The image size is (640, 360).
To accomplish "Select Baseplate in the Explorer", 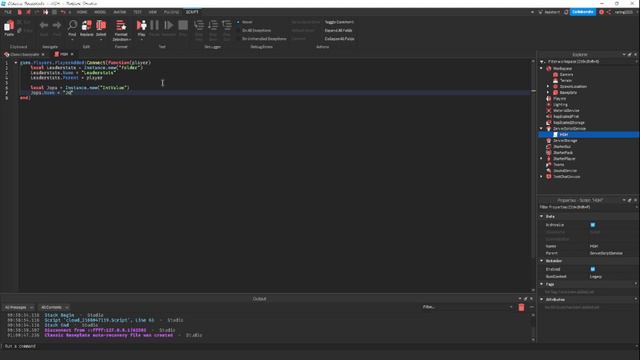I will (x=568, y=93).
